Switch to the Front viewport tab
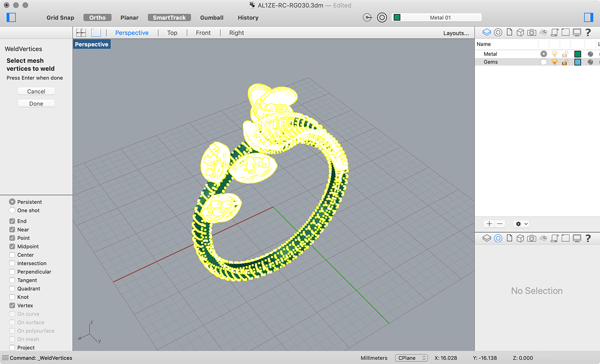 click(203, 33)
